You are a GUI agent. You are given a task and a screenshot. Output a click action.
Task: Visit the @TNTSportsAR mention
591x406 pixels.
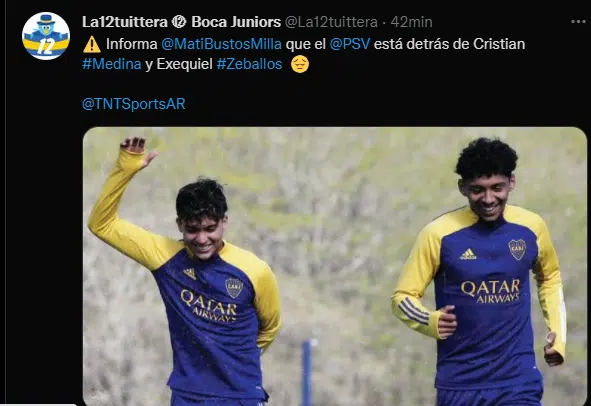point(133,104)
